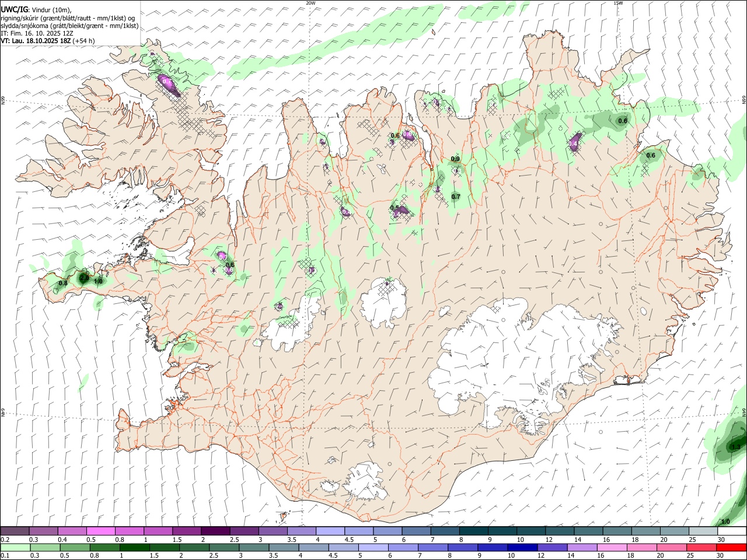
Task: Select the bright red lower-scale swatch at 30
Action: click(x=732, y=548)
